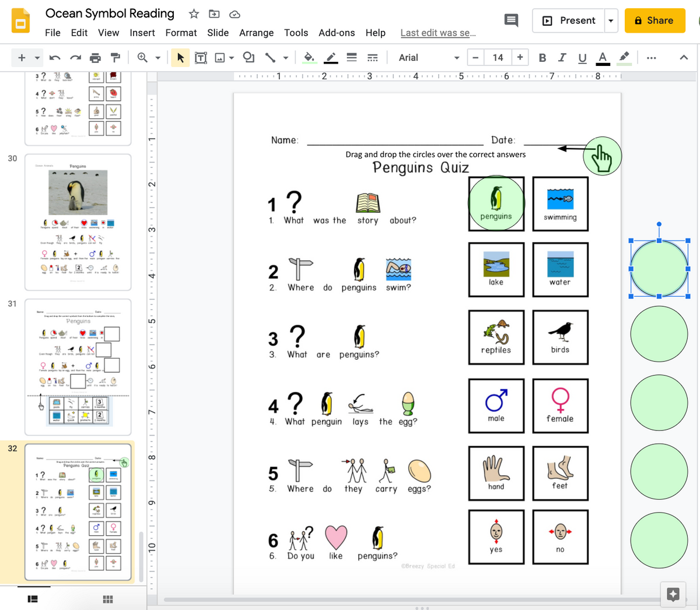Screen dimensions: 700x610
Task: Click the Undo arrow in toolbar
Action: pos(55,57)
